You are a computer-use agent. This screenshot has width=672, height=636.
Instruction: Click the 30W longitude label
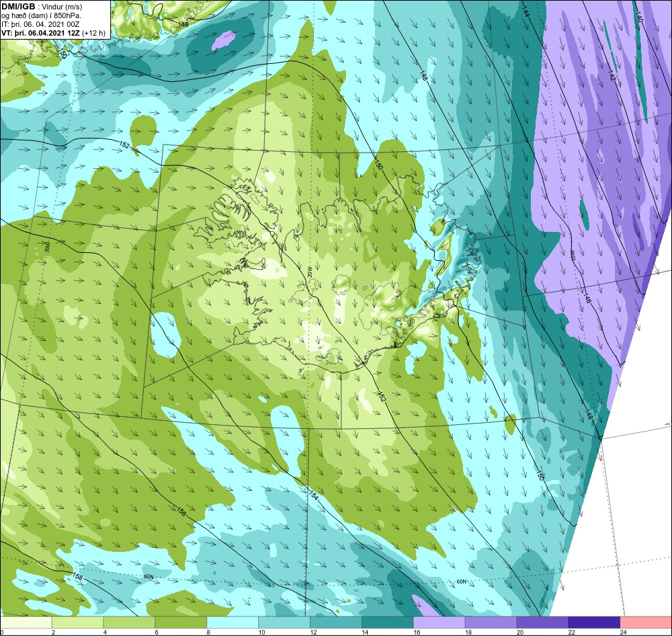point(47,246)
